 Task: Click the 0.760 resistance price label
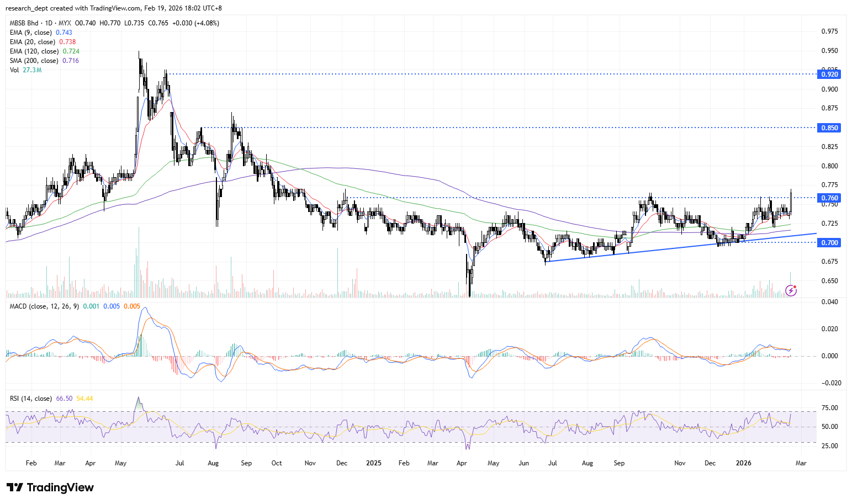[829, 198]
